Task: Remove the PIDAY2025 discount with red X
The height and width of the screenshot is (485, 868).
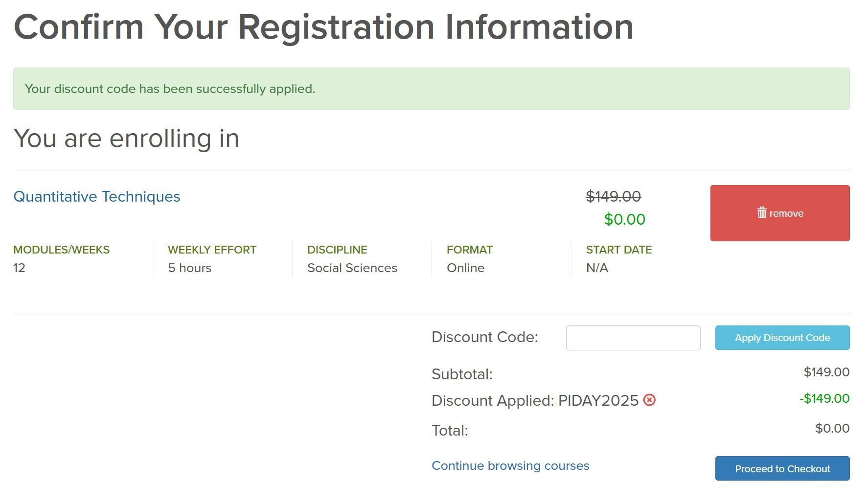Action: coord(649,400)
